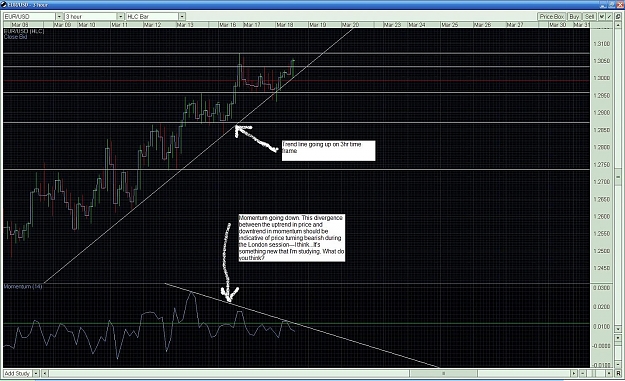Image resolution: width=625 pixels, height=381 pixels.
Task: Click the Mar 16 date label
Action: [228, 25]
